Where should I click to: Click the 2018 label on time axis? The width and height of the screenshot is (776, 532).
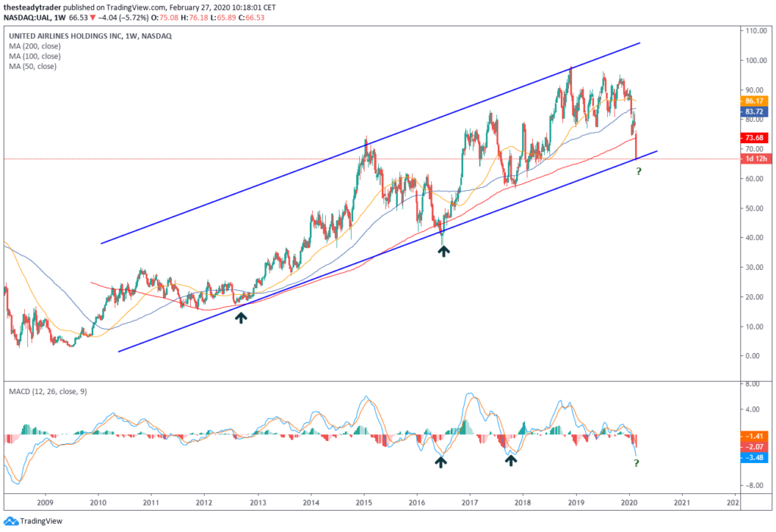pyautogui.click(x=523, y=502)
